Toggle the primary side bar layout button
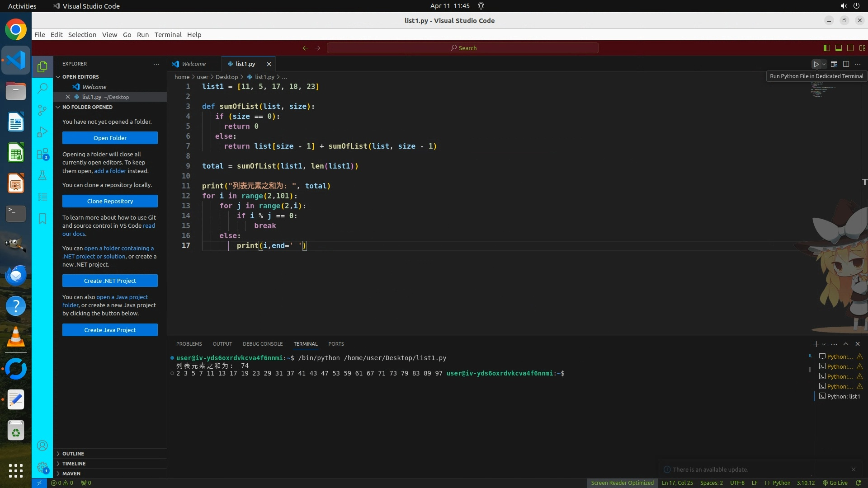 click(827, 48)
